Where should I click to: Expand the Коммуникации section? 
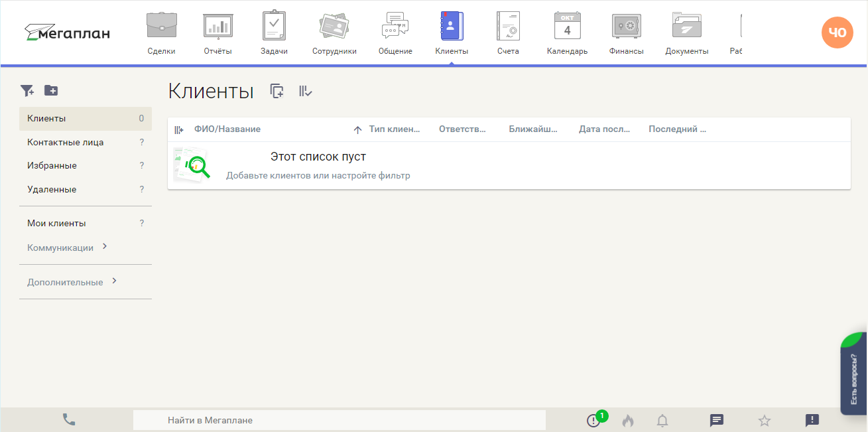tap(105, 247)
